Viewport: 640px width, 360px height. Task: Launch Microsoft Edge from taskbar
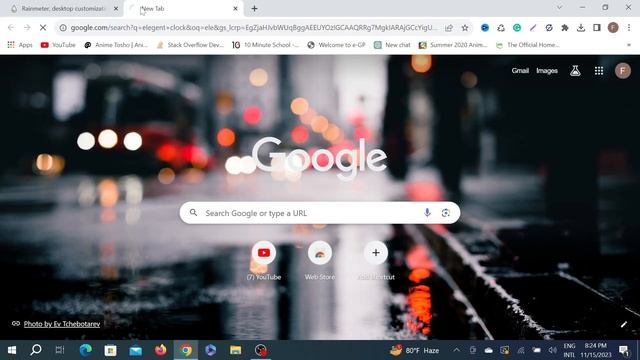(x=85, y=350)
